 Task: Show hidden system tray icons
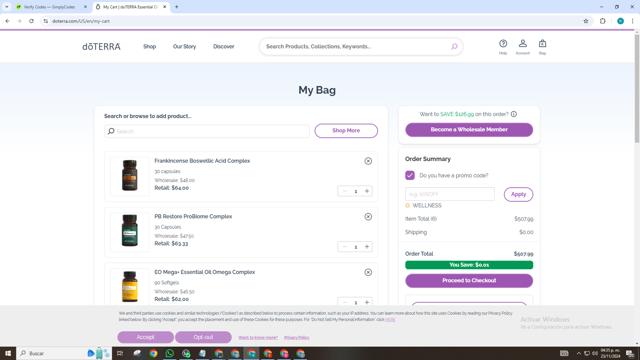(578, 353)
